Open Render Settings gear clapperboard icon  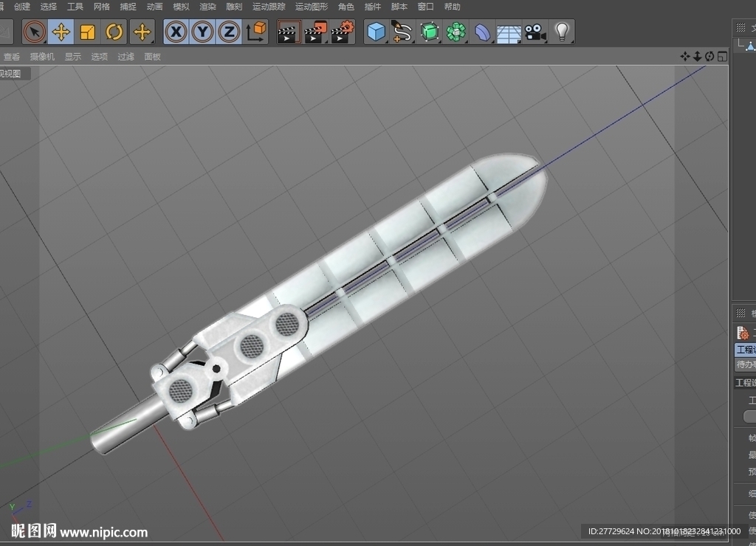pos(343,32)
